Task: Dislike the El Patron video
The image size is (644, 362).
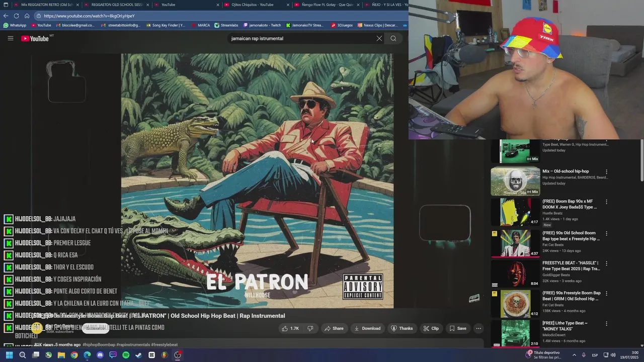Action: 310,328
